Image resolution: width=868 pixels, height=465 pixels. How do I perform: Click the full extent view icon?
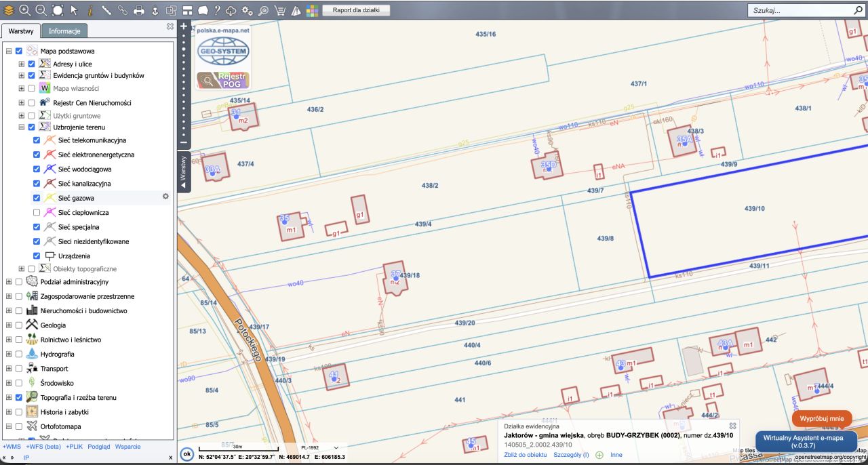[58, 10]
